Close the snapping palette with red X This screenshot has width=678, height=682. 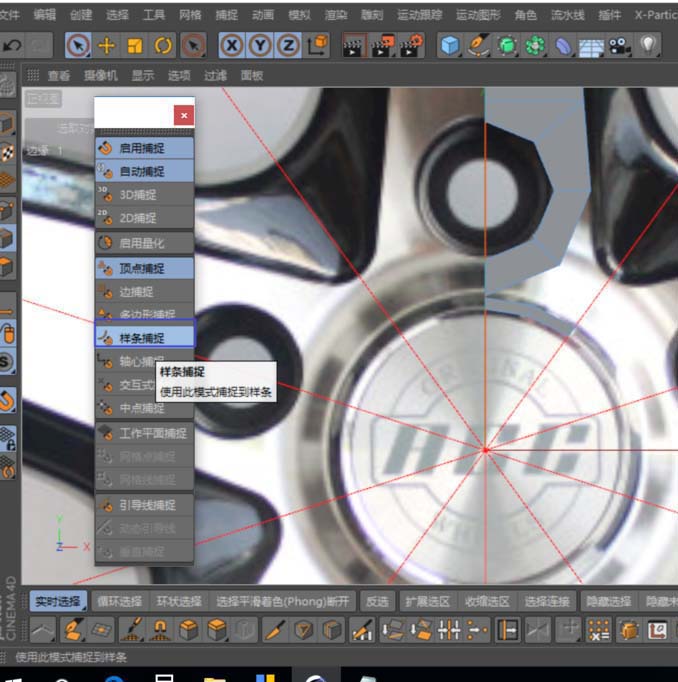(x=183, y=115)
